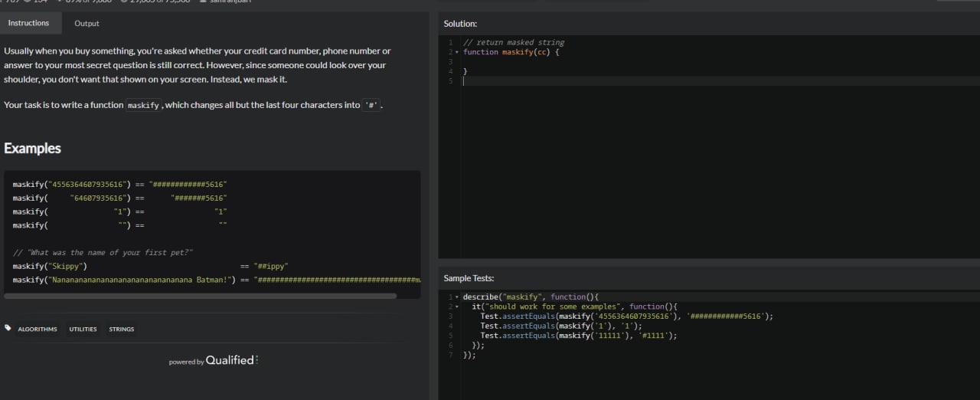Select the Instructions tab
The height and width of the screenshot is (400, 980).
pyautogui.click(x=28, y=23)
